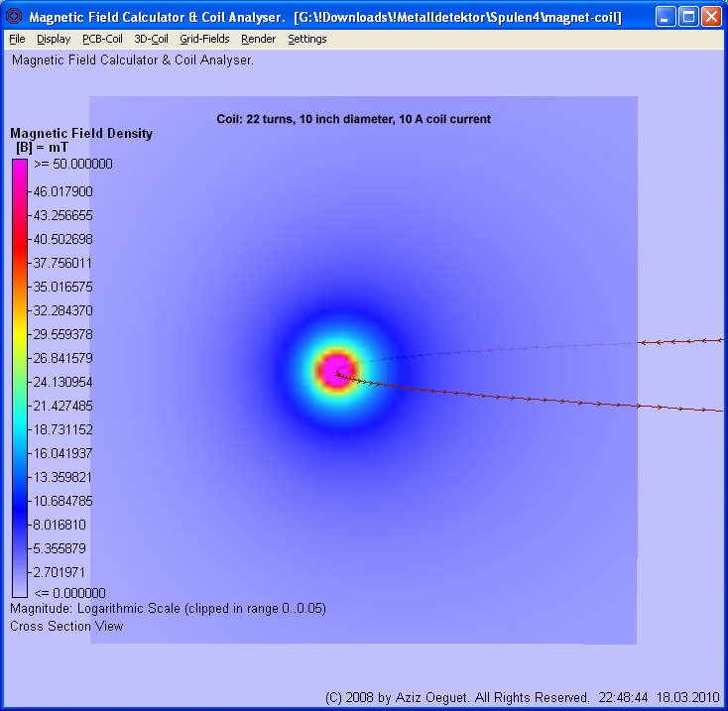
Task: Click the timestamp '22:48:44'
Action: (x=623, y=697)
